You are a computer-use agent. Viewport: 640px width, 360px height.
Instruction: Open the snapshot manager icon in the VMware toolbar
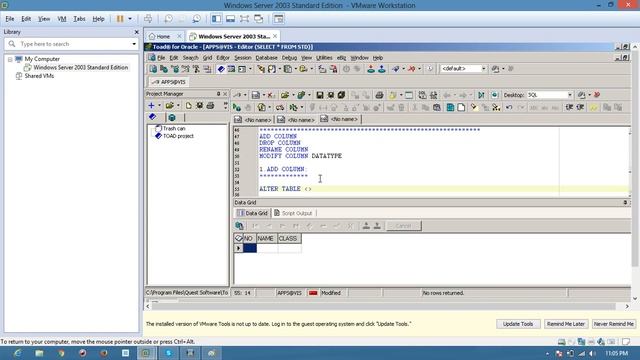pos(196,19)
